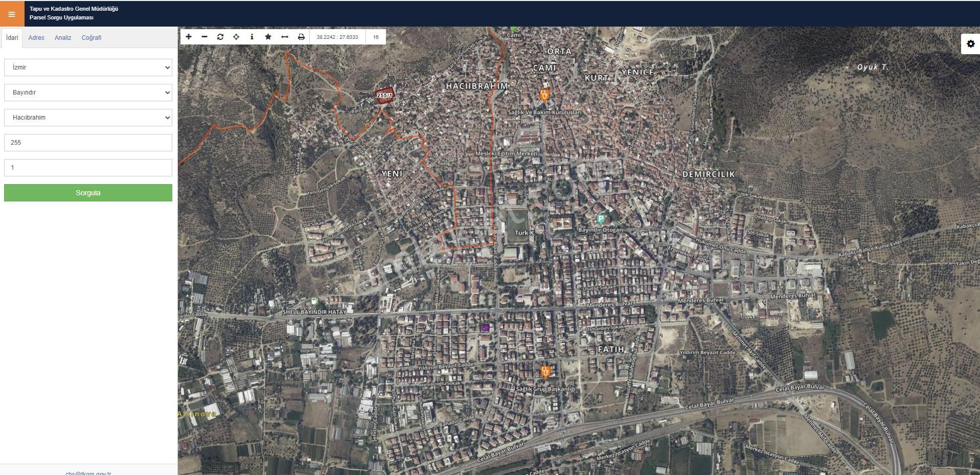The image size is (980, 475).
Task: Refresh the map with the reload icon
Action: [220, 37]
